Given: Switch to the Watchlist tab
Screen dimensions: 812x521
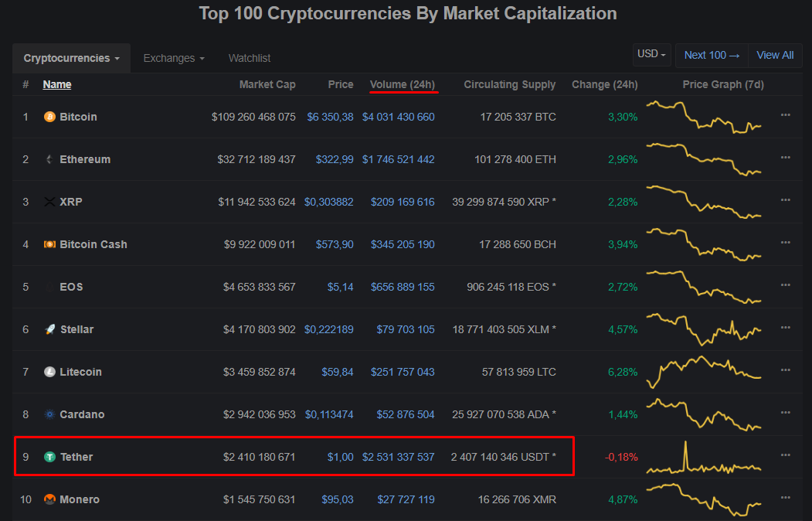Looking at the screenshot, I should [x=249, y=58].
